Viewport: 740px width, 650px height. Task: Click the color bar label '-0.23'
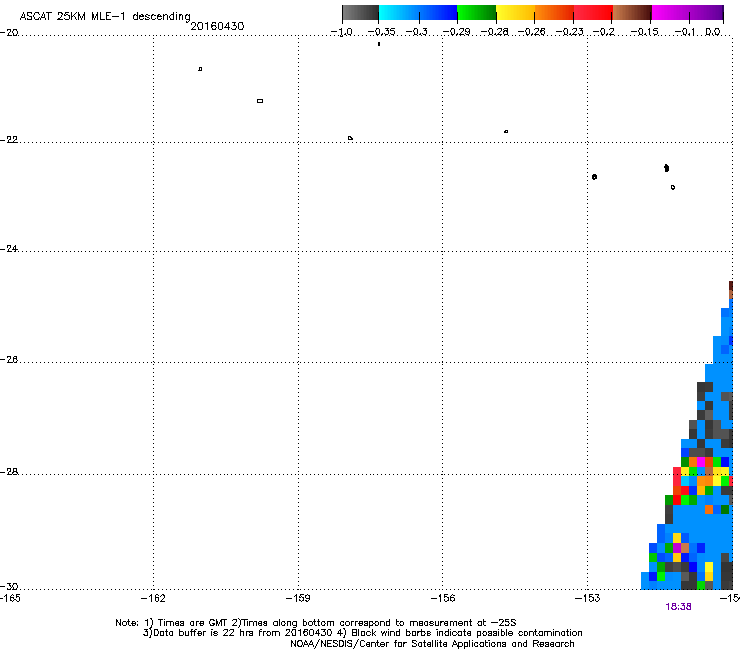(569, 32)
